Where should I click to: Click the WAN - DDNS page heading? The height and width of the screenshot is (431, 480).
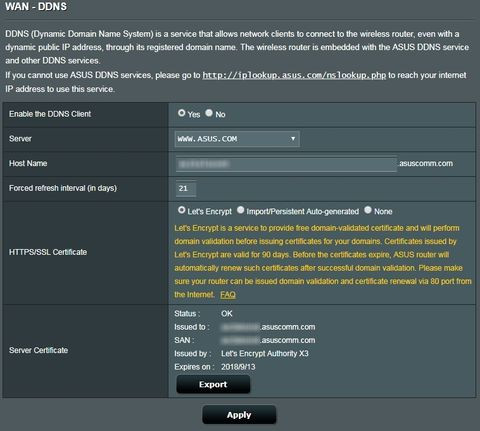pos(36,7)
